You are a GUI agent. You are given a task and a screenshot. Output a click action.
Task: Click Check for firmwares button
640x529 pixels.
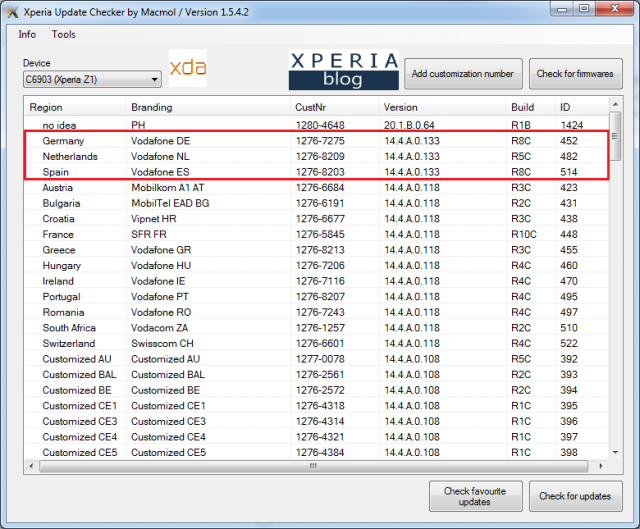coord(576,74)
